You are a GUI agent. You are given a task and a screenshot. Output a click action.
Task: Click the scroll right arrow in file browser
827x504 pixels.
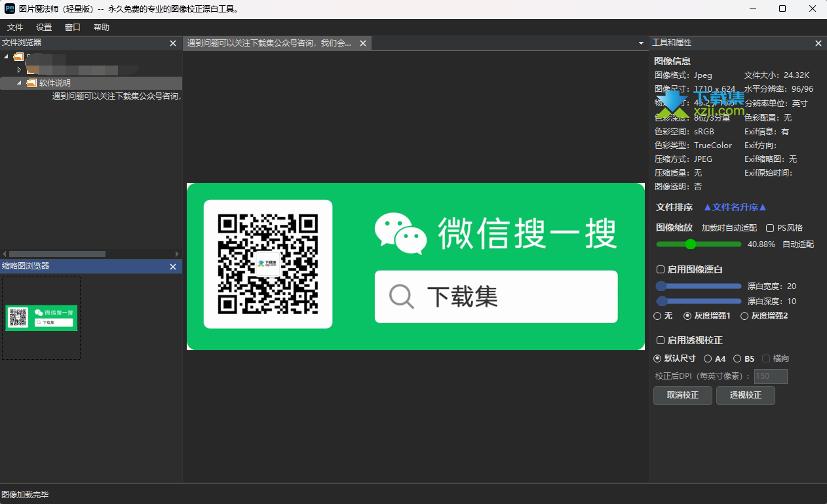[x=177, y=254]
